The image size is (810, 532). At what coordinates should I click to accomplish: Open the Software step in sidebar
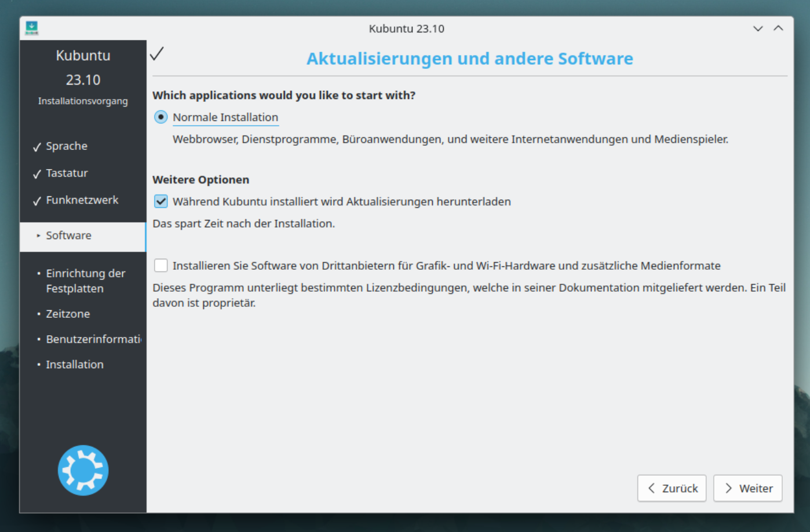click(68, 236)
